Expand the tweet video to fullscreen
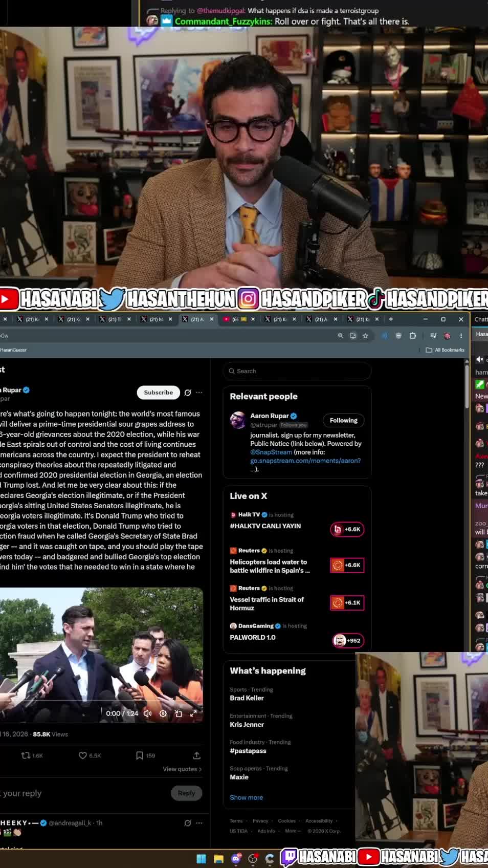The width and height of the screenshot is (488, 868). click(193, 713)
